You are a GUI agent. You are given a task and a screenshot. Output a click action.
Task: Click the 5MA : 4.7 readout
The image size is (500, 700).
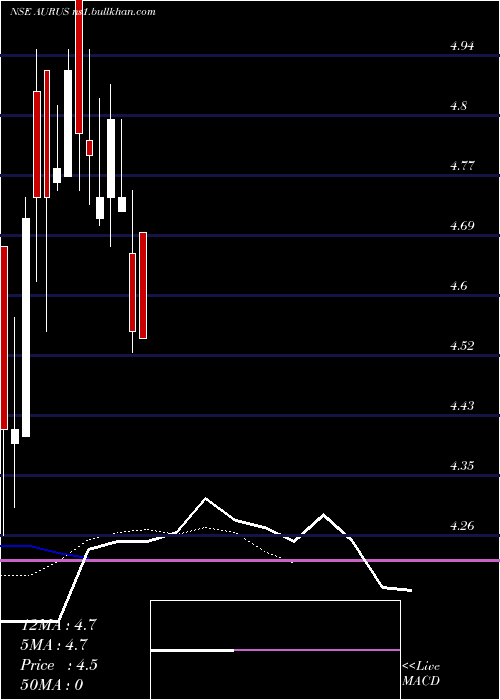(x=54, y=645)
